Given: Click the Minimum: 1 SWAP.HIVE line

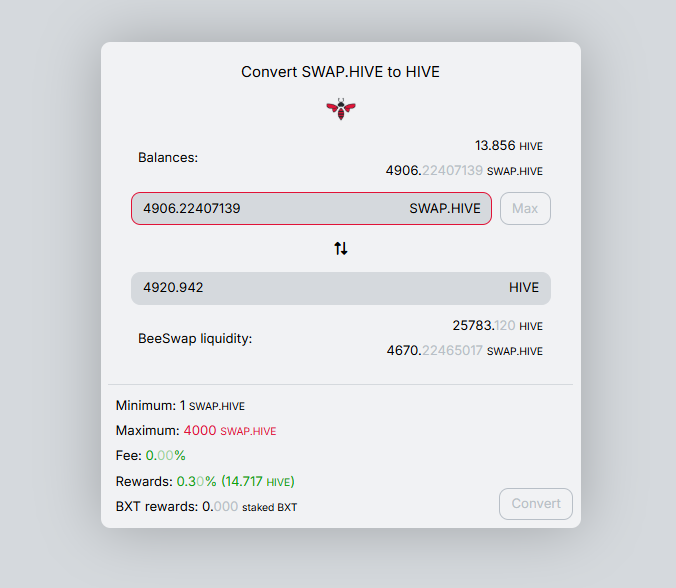Looking at the screenshot, I should (x=180, y=406).
